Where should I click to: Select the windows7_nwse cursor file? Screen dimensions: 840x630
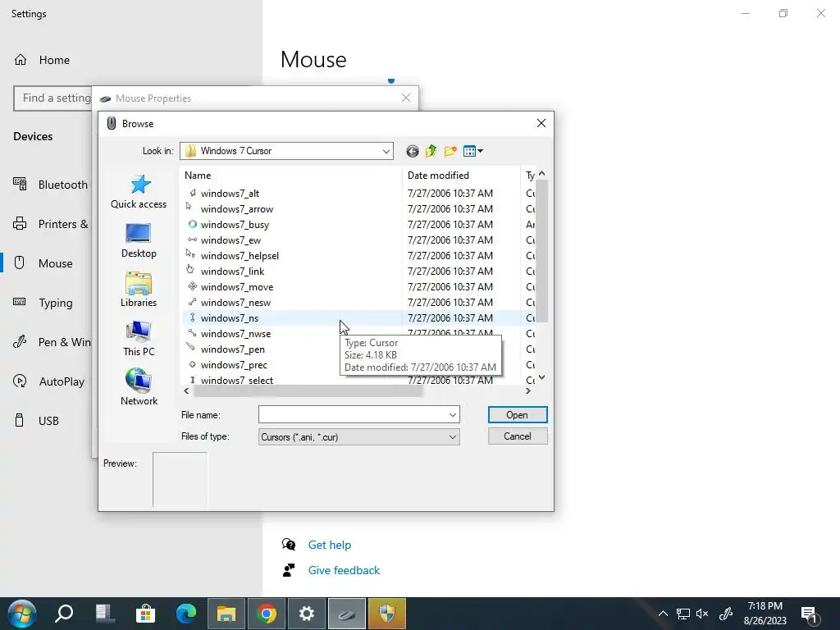[x=235, y=333]
